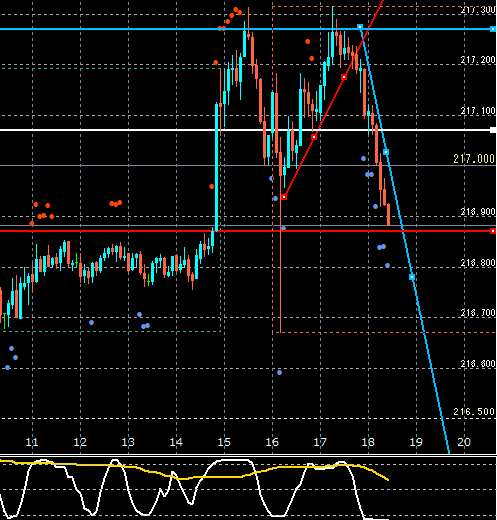Select the red trendline's middle anchor point
This screenshot has width=497, height=520.
tap(314, 137)
